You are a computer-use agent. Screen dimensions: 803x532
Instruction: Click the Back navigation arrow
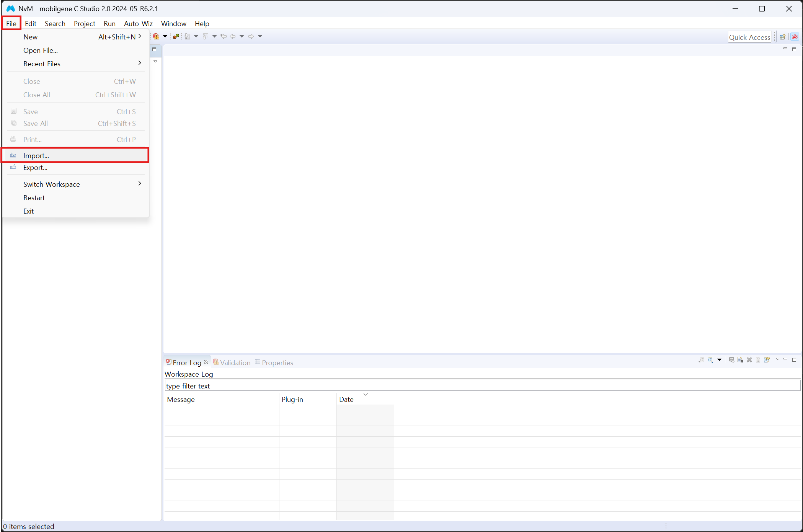coord(233,36)
